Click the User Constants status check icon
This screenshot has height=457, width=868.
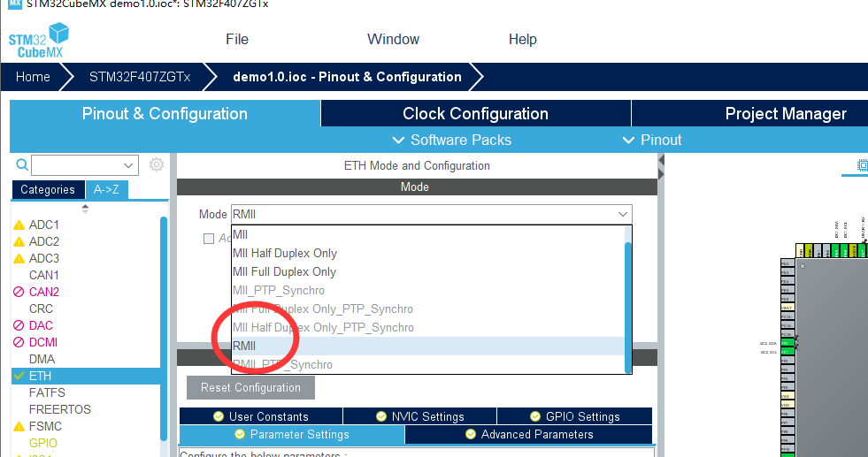pos(219,416)
